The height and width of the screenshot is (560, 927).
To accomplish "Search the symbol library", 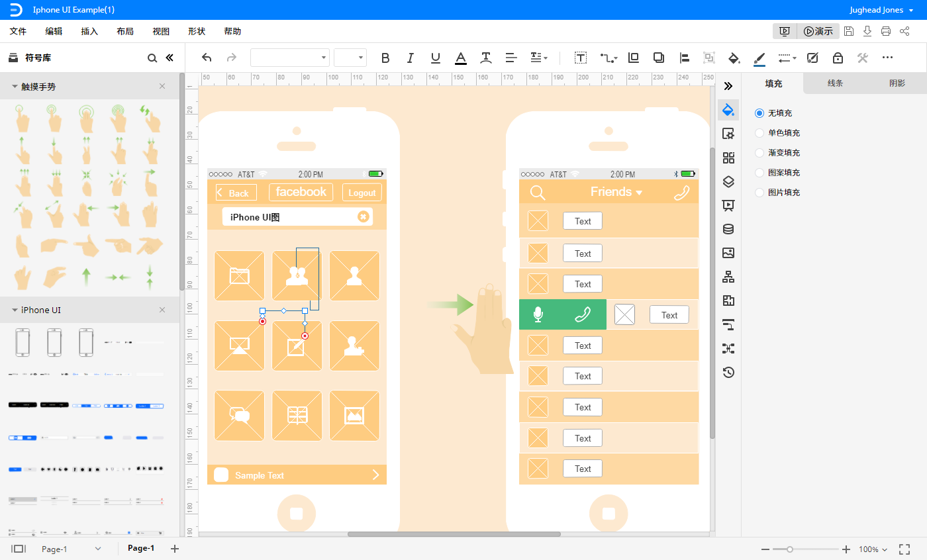I will (x=152, y=58).
